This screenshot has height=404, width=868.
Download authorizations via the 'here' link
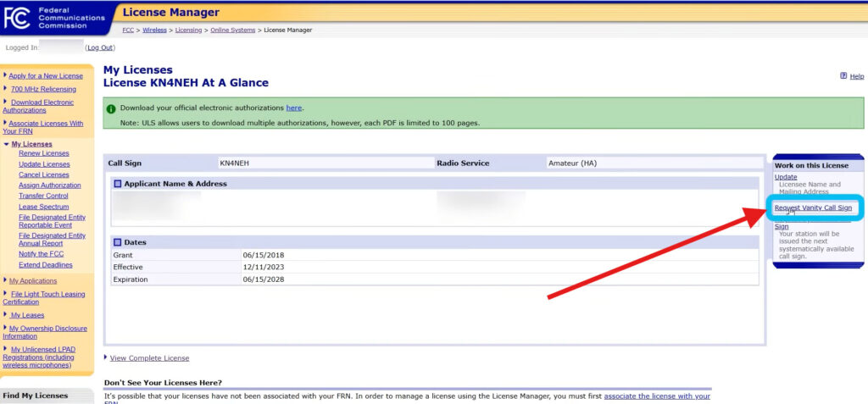coord(293,108)
